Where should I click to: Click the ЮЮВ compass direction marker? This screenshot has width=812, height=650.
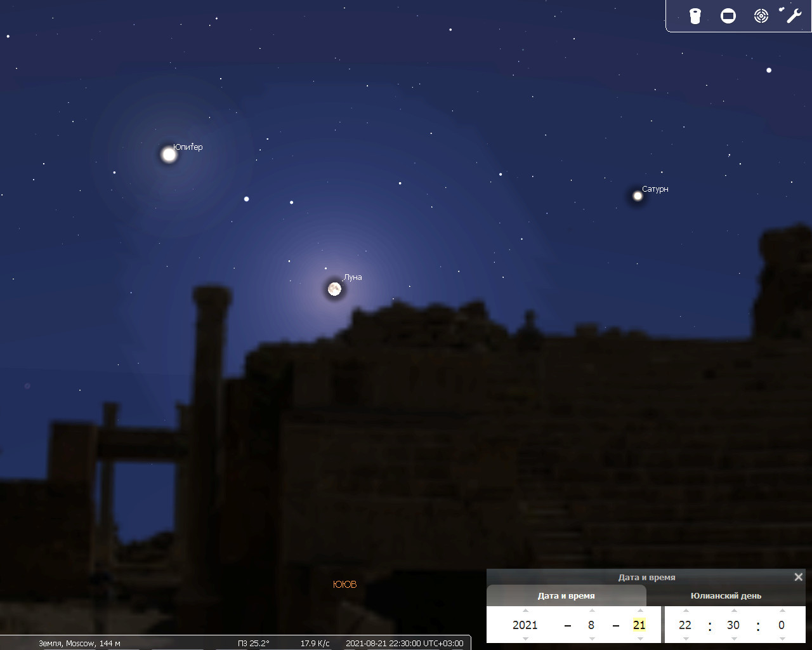tap(344, 584)
